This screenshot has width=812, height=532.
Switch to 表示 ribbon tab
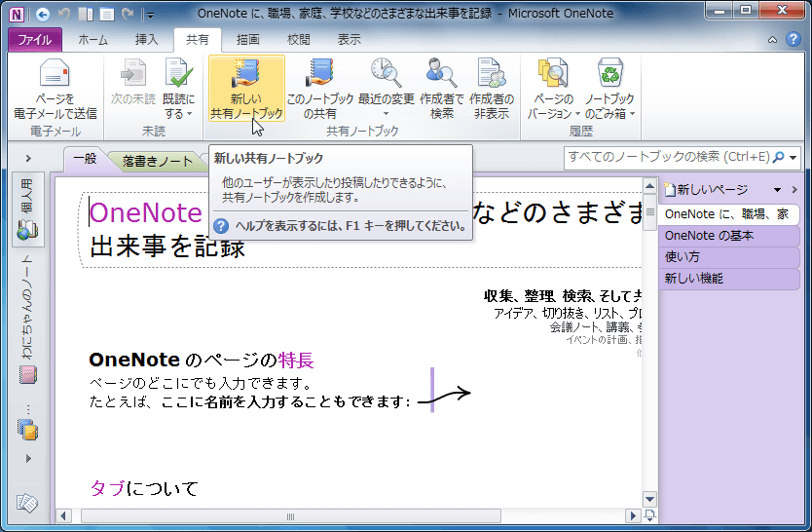[x=349, y=40]
